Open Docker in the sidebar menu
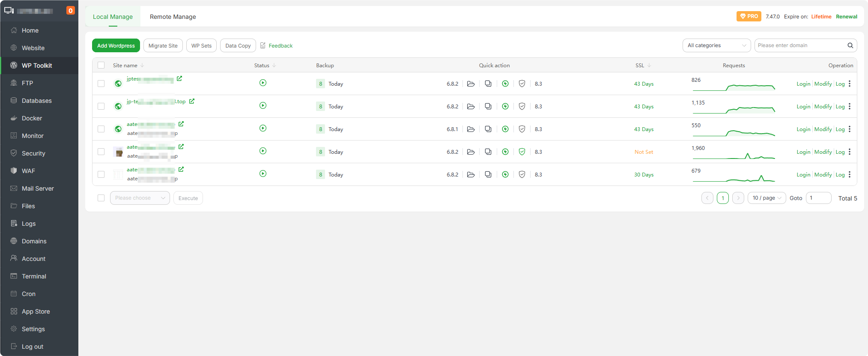Image resolution: width=868 pixels, height=356 pixels. tap(32, 119)
